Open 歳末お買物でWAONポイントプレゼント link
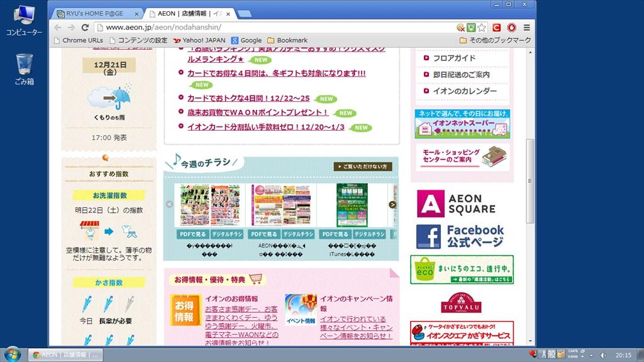The image size is (644, 362). (x=258, y=112)
